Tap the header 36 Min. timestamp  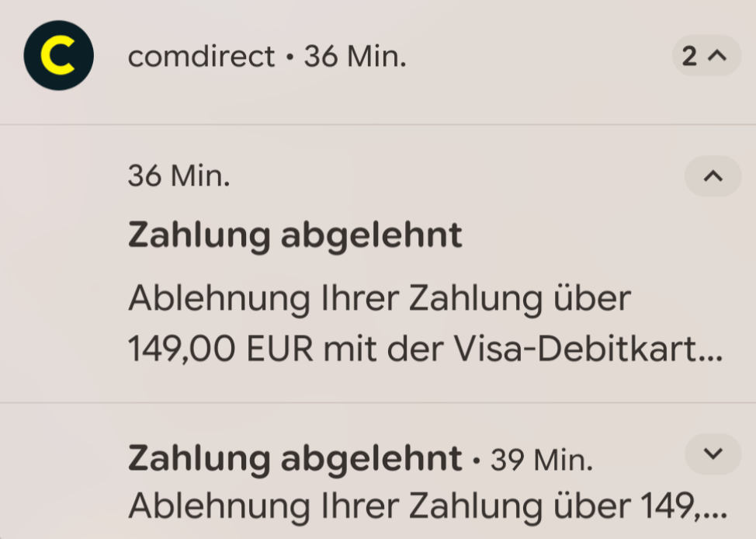[x=355, y=57]
